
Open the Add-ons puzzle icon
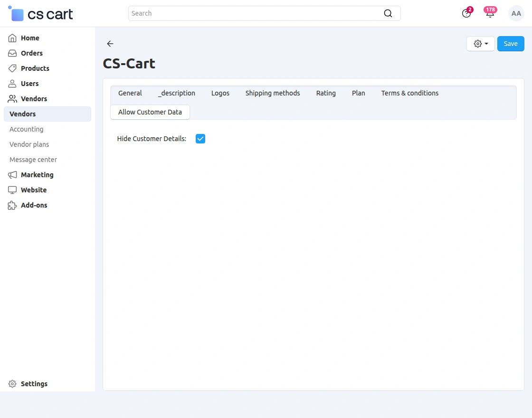coord(12,205)
